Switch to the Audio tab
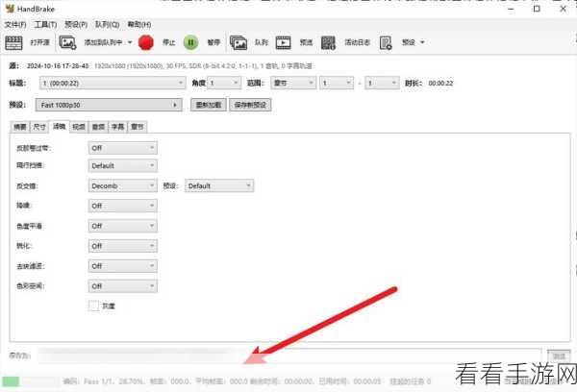The image size is (577, 392). (98, 127)
